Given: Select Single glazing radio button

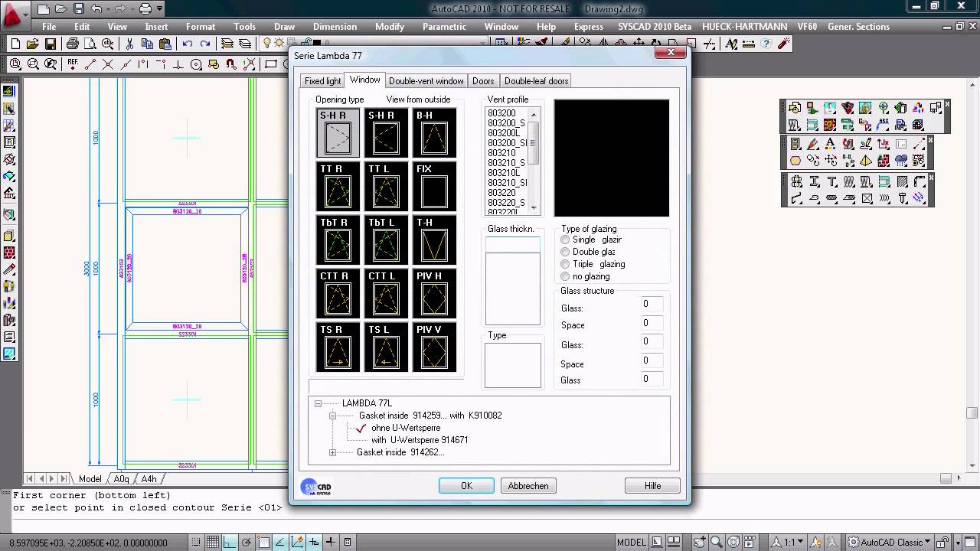Looking at the screenshot, I should [x=565, y=240].
